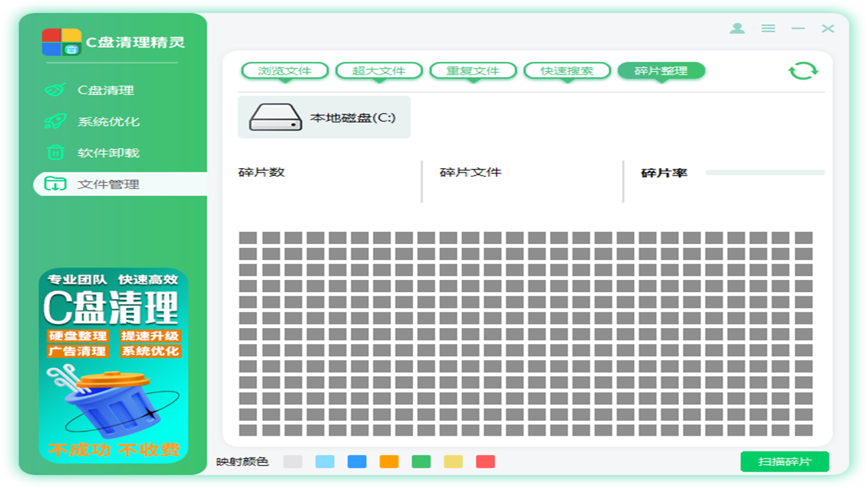Select the 快速搜索 tab
868x488 pixels.
coord(566,70)
